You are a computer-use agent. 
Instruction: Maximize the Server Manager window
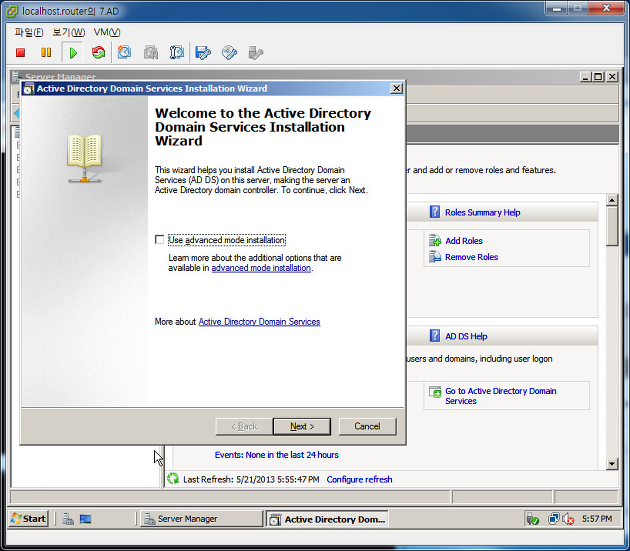(598, 76)
